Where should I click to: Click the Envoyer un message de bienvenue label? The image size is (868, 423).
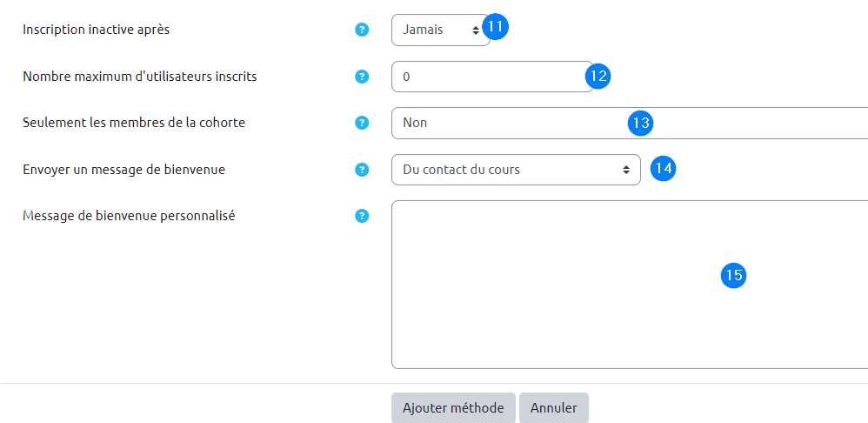point(124,170)
